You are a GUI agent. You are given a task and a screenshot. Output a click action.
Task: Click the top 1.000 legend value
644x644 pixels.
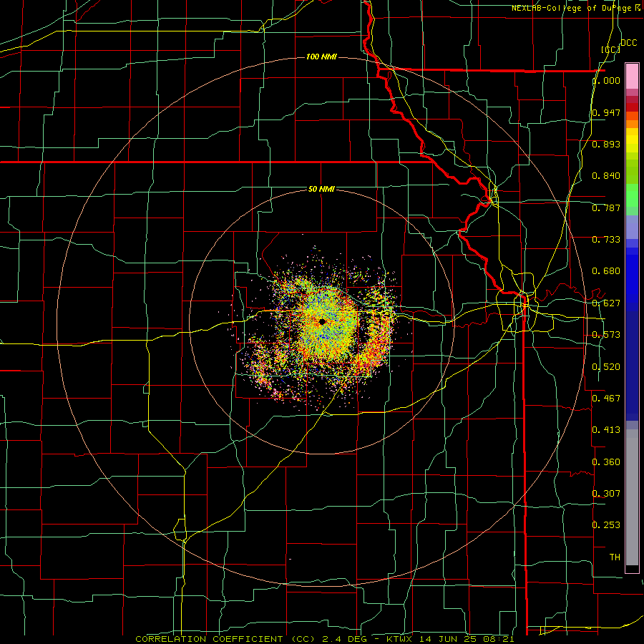(606, 80)
